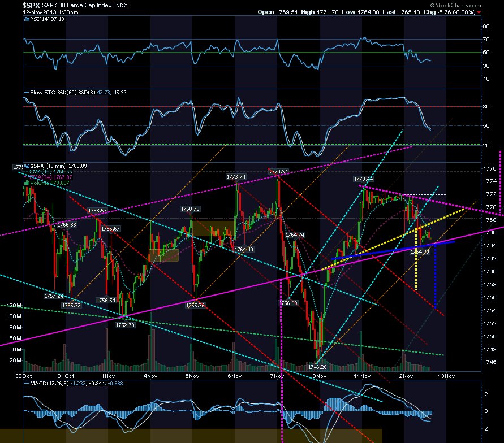This screenshot has width=504, height=443.
Task: Click the 31Oct date axis label
Action: 66,376
